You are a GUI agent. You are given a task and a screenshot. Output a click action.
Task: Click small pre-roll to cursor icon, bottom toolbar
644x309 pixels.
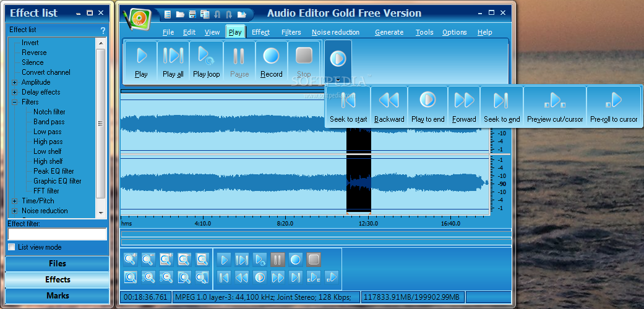[x=332, y=277]
